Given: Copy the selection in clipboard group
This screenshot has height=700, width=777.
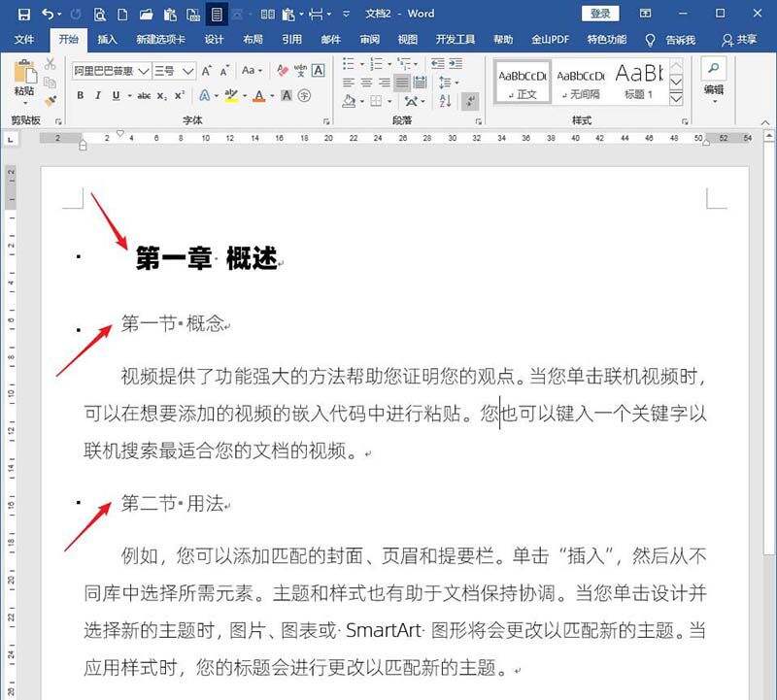Looking at the screenshot, I should [50, 83].
